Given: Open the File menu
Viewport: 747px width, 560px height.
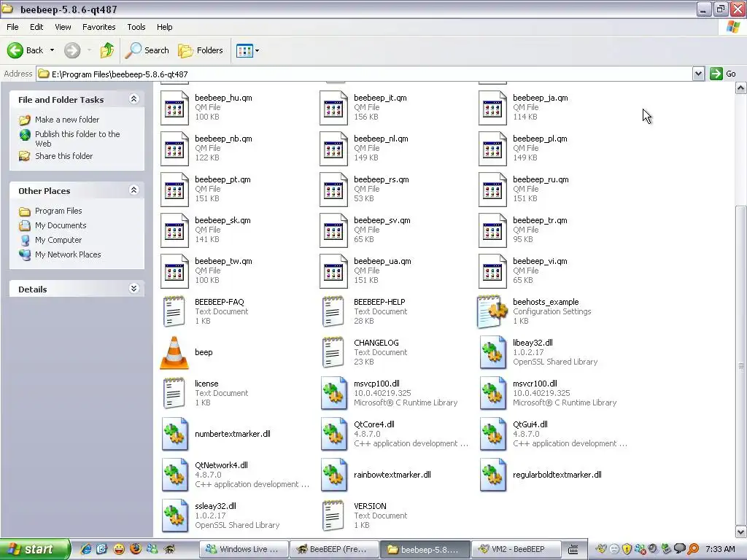Looking at the screenshot, I should 12,27.
